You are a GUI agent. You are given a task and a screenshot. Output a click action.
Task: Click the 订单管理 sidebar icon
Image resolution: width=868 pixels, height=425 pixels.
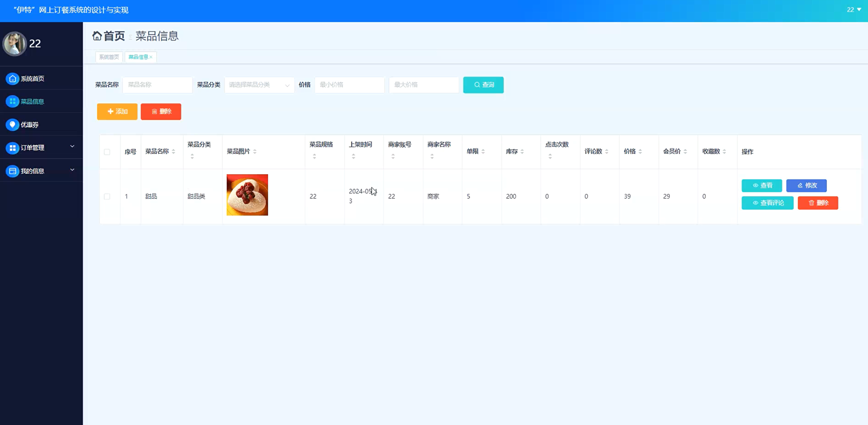tap(12, 148)
